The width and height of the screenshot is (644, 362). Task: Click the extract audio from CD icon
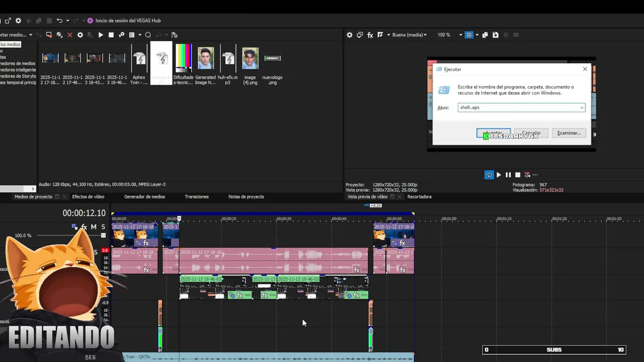(59, 35)
